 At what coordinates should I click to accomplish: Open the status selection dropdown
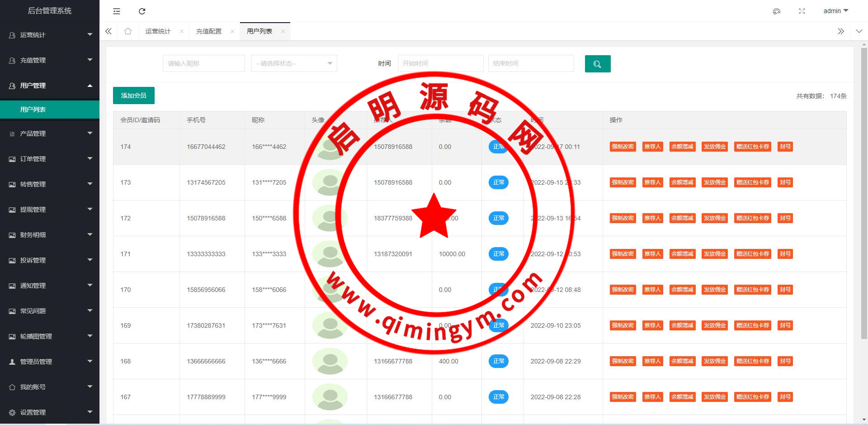coord(294,63)
